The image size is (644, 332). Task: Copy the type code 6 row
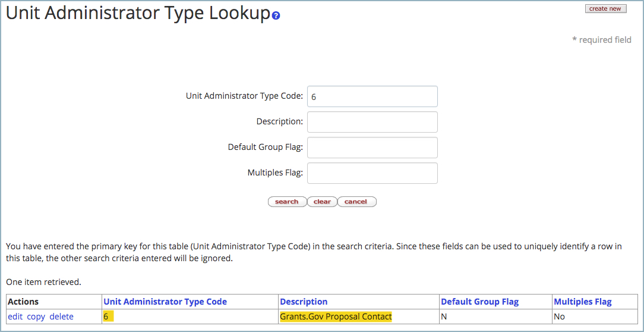coord(36,317)
